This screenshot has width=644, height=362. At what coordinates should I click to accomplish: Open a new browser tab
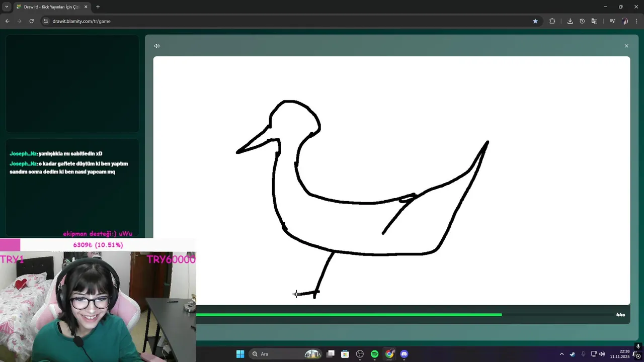click(x=98, y=7)
